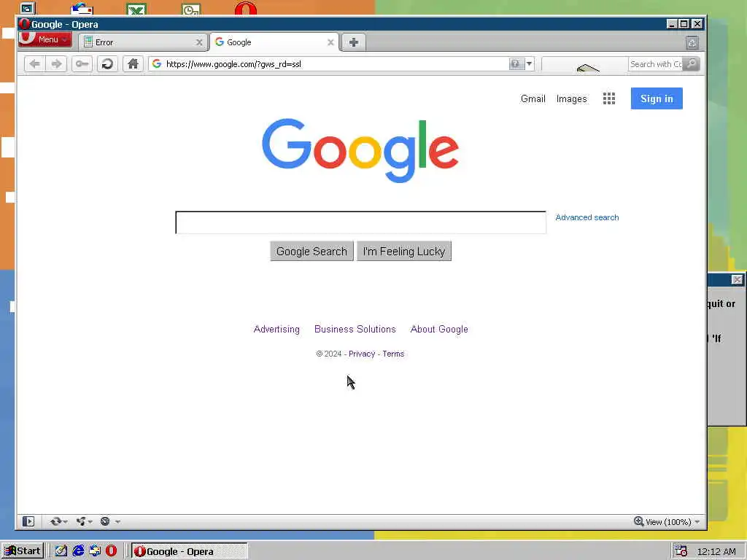
Task: Click the Google favicon in address bar
Action: pyautogui.click(x=156, y=64)
